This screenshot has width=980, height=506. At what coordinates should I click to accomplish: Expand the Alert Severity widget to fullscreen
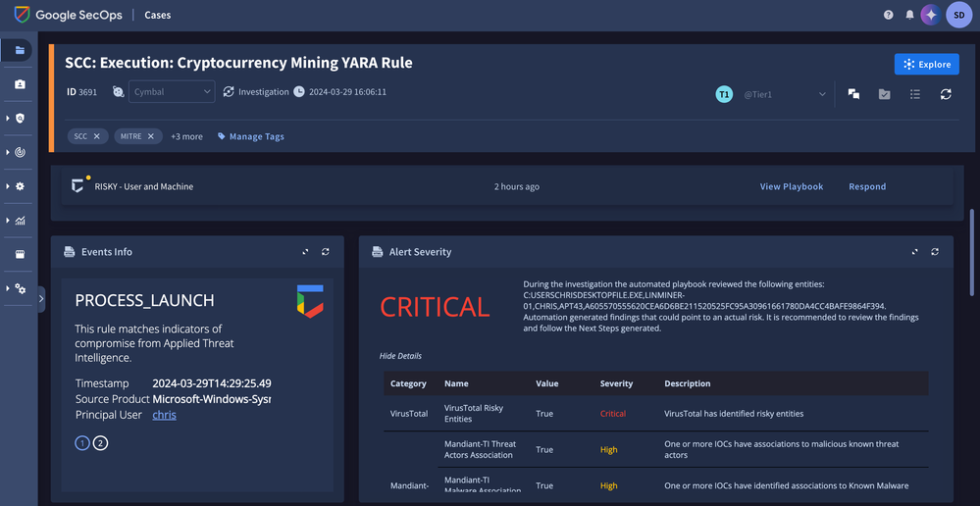[x=915, y=252]
